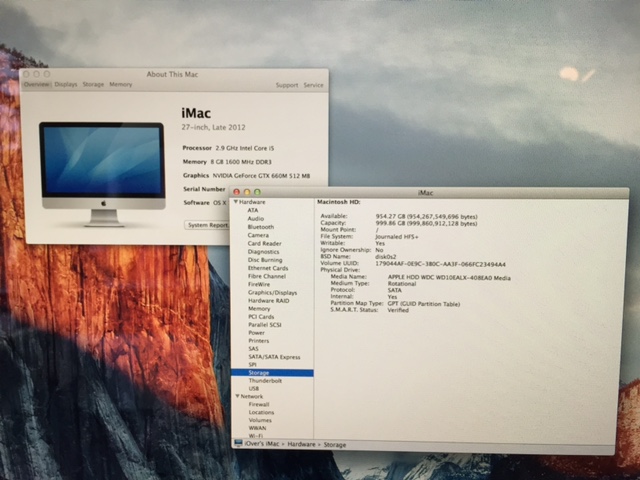
Task: Click the Partition Map Type value GPT
Action: pos(424,304)
